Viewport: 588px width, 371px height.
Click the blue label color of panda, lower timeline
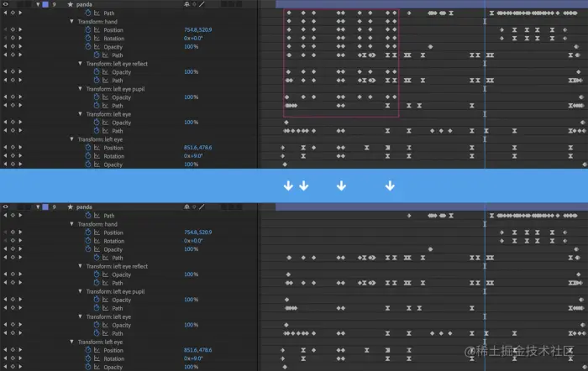45,206
